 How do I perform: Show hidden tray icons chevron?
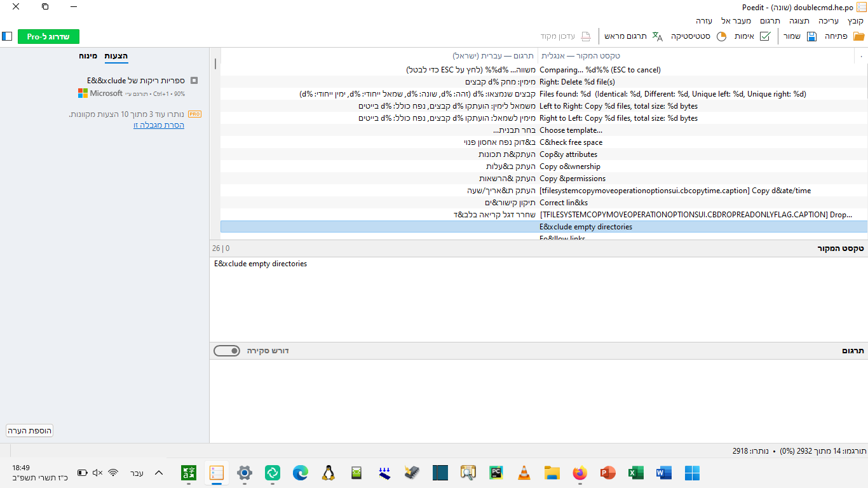[x=159, y=473]
